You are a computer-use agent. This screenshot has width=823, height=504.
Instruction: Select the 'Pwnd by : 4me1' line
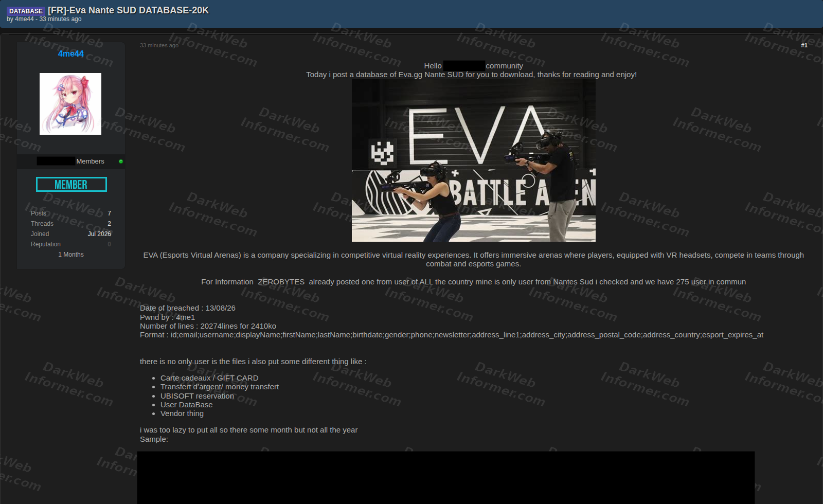coord(167,317)
